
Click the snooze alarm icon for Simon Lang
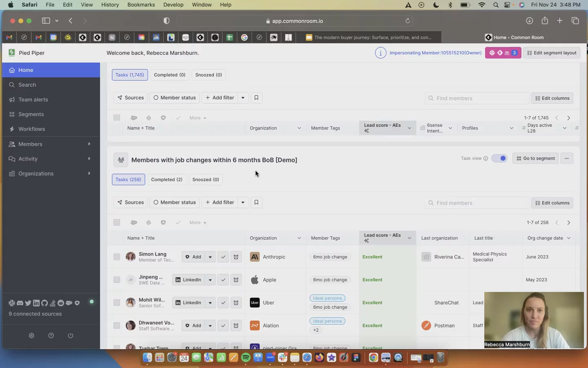point(236,257)
